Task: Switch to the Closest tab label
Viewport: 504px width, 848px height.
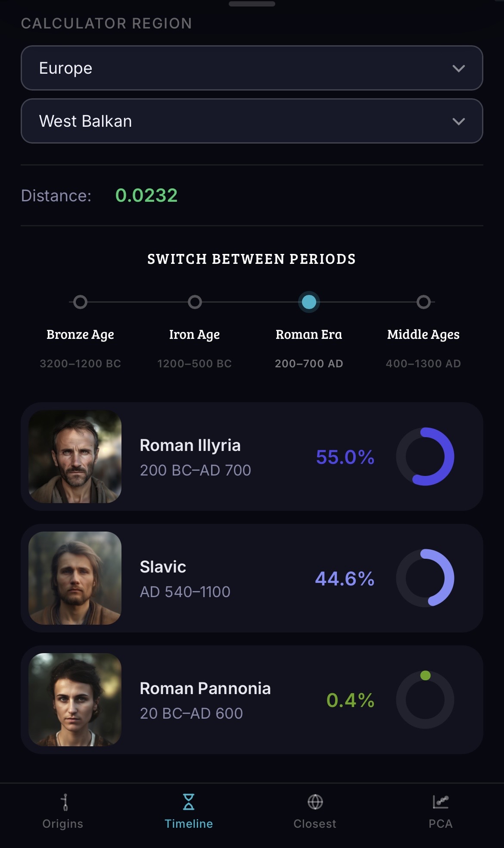Action: point(315,823)
